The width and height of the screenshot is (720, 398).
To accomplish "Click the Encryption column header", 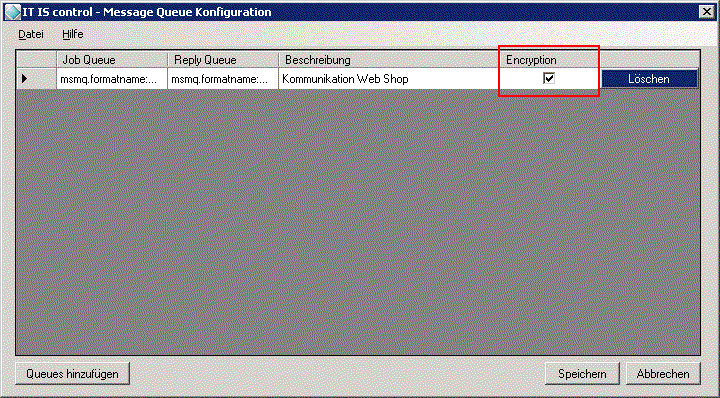I will pos(549,60).
